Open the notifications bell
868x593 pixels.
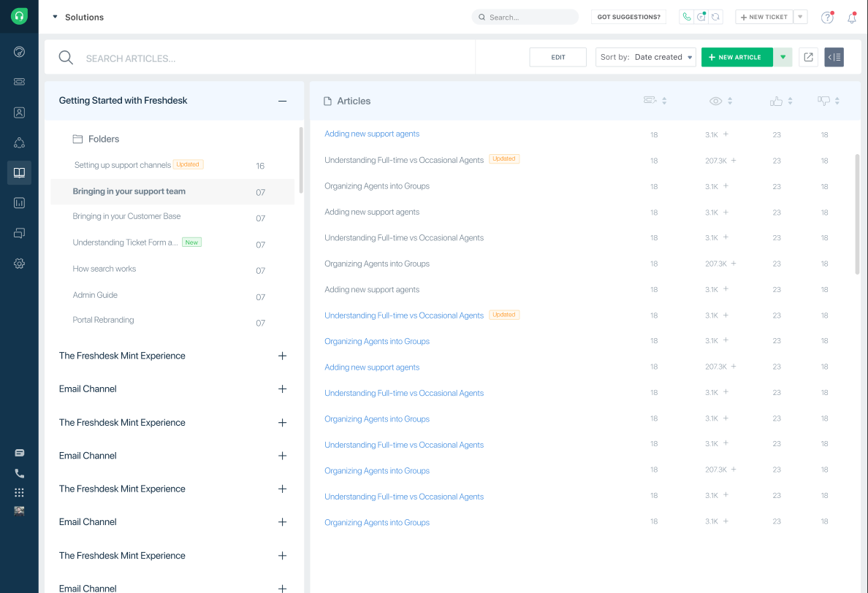(x=852, y=18)
